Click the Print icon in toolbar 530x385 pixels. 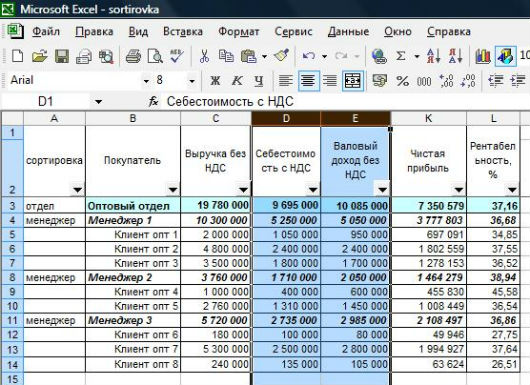(134, 56)
